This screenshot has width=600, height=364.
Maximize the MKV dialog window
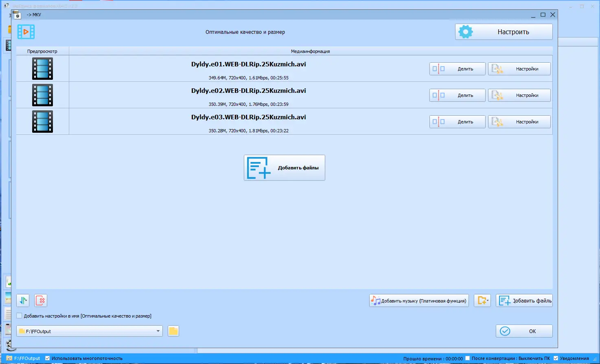click(x=543, y=15)
